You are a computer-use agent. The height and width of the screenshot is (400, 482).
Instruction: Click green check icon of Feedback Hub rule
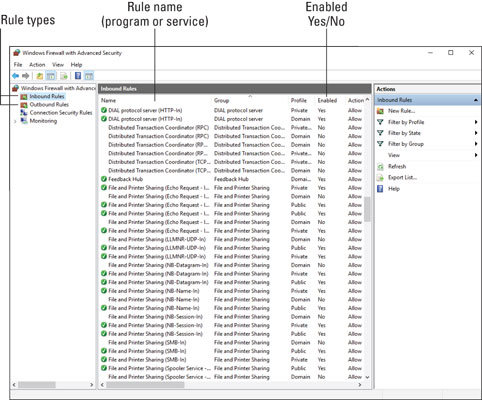[x=104, y=179]
